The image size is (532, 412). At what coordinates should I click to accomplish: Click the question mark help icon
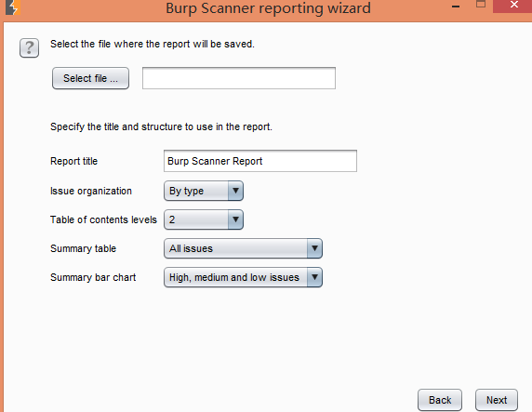[29, 47]
